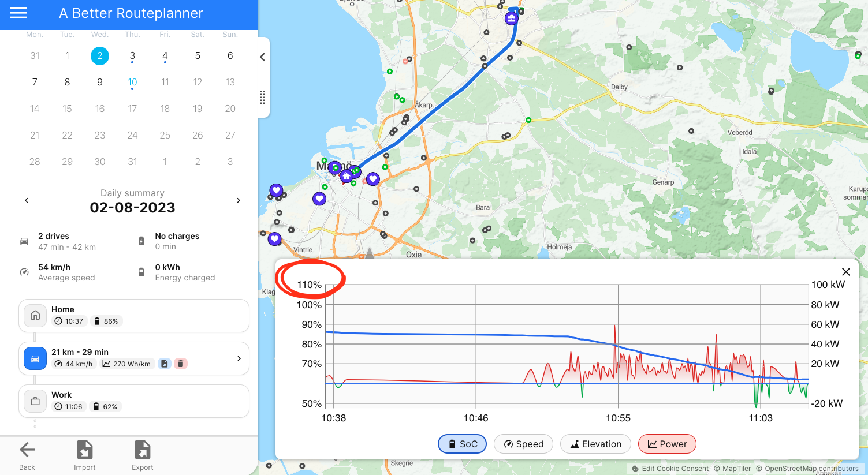Screen dimensions: 868x475
Task: Click the OpenStreetMap contributors link
Action: [x=811, y=469]
